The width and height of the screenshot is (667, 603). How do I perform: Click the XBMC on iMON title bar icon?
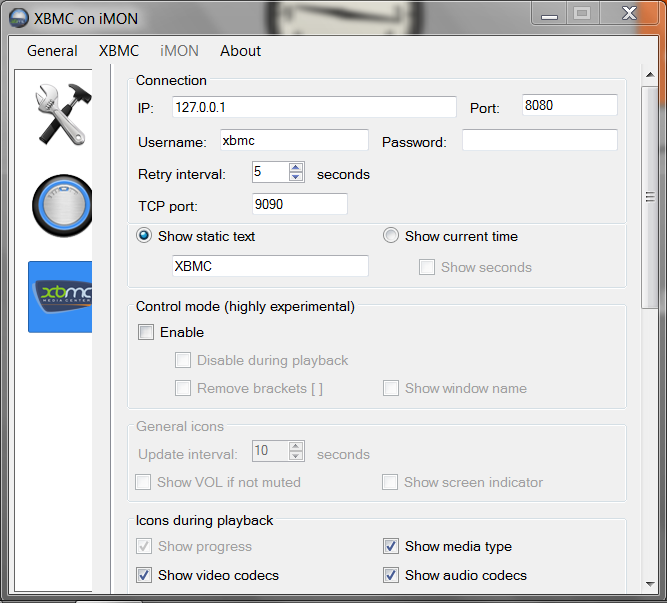[x=18, y=18]
